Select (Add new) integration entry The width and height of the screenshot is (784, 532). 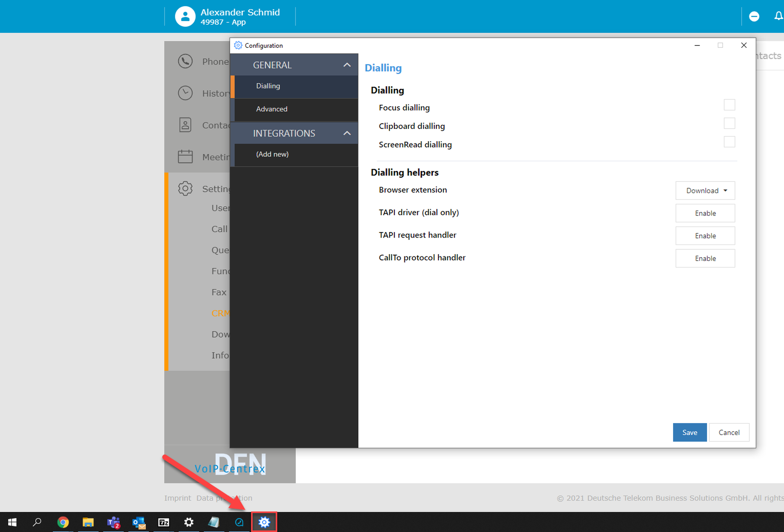(272, 154)
